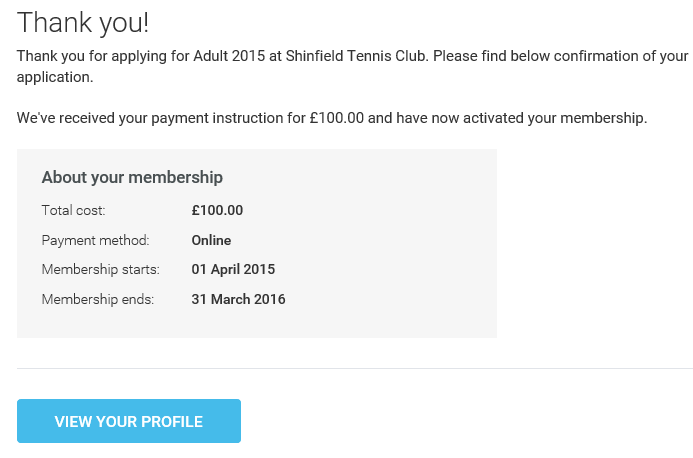693x458 pixels.
Task: Click the "Membership ends:" label
Action: [98, 299]
